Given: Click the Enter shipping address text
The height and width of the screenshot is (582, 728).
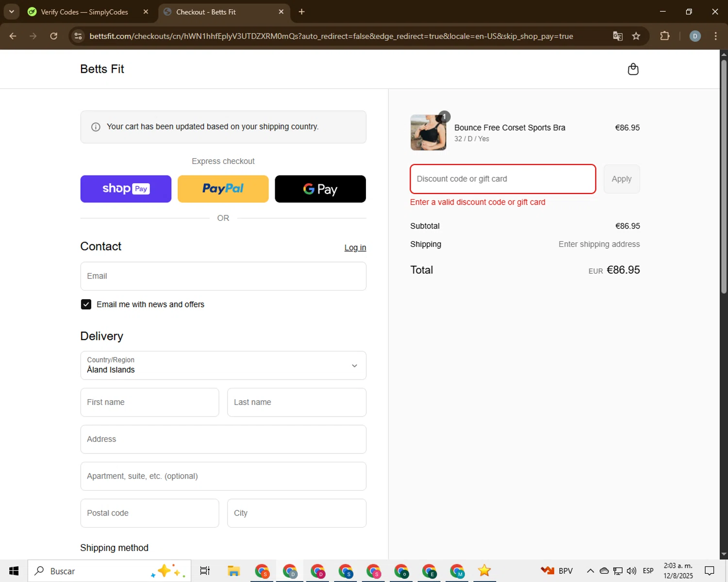Looking at the screenshot, I should tap(599, 244).
